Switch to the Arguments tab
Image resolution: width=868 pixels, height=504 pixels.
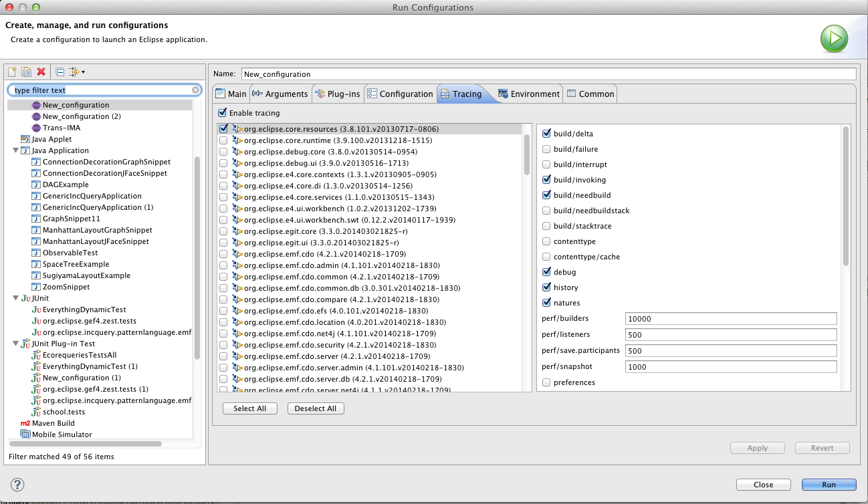tap(281, 94)
